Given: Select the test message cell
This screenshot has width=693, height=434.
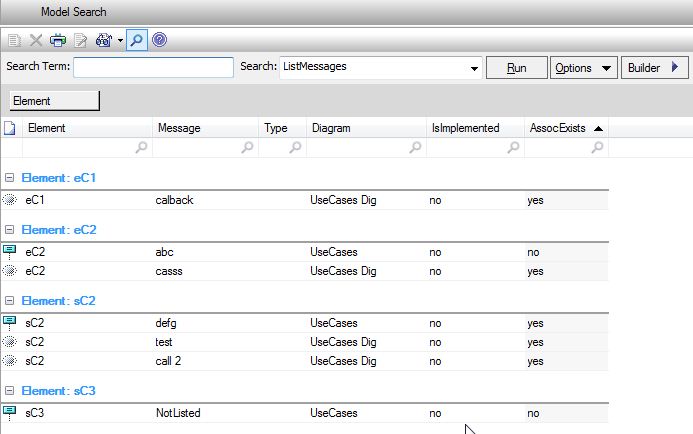Looking at the screenshot, I should click(164, 343).
